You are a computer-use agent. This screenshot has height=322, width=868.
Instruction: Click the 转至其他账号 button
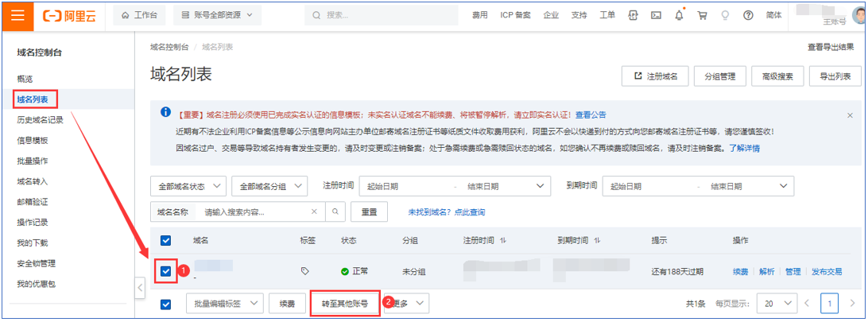[344, 304]
